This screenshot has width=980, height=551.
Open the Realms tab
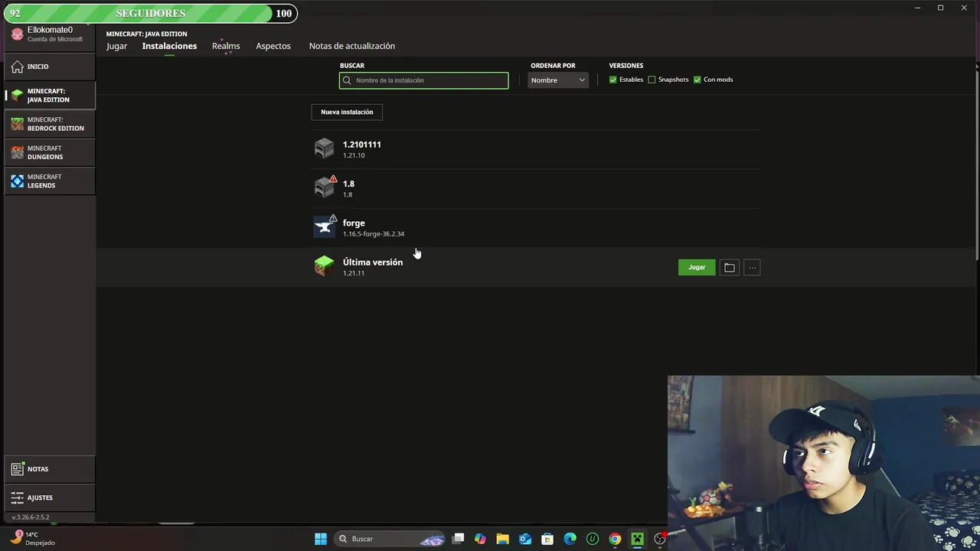pos(226,46)
